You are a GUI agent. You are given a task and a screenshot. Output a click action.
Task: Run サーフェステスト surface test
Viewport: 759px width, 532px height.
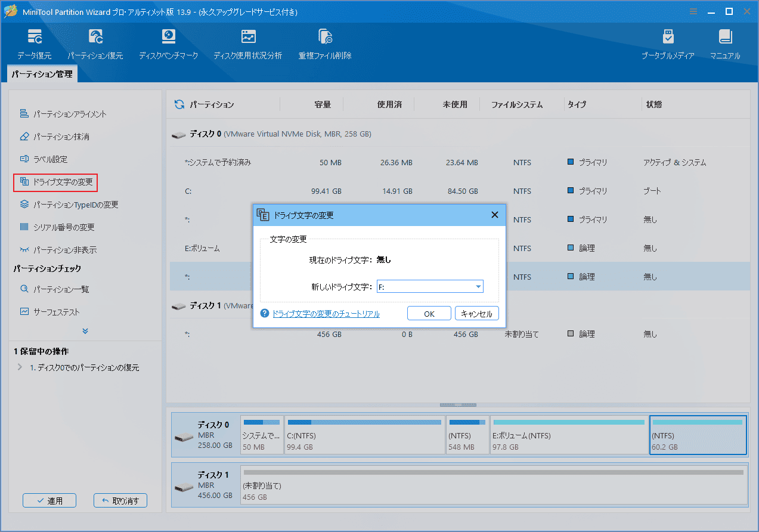pos(49,312)
